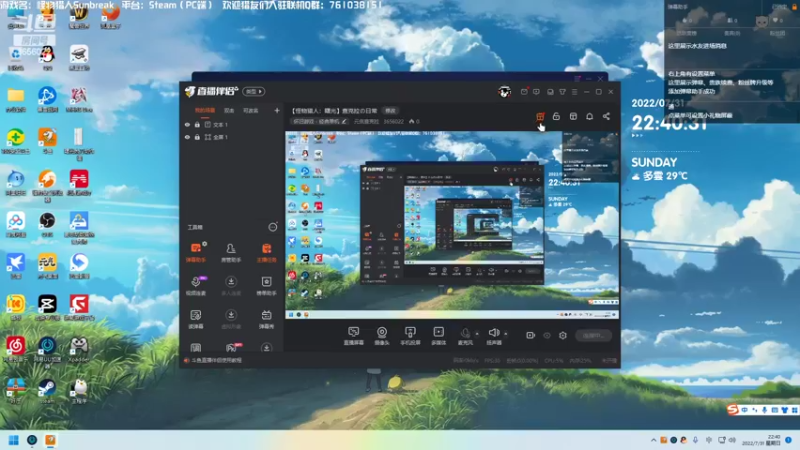This screenshot has width=800, height=450.
Task: Open notifications bell icon
Action: point(589,116)
